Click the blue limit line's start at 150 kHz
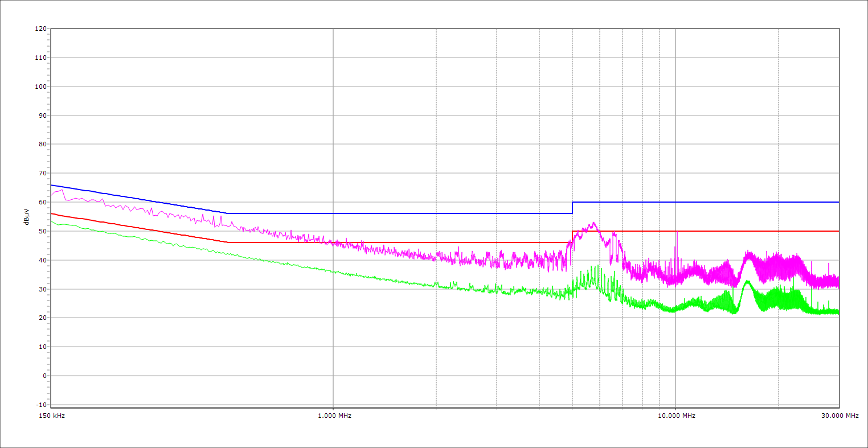 click(x=52, y=185)
